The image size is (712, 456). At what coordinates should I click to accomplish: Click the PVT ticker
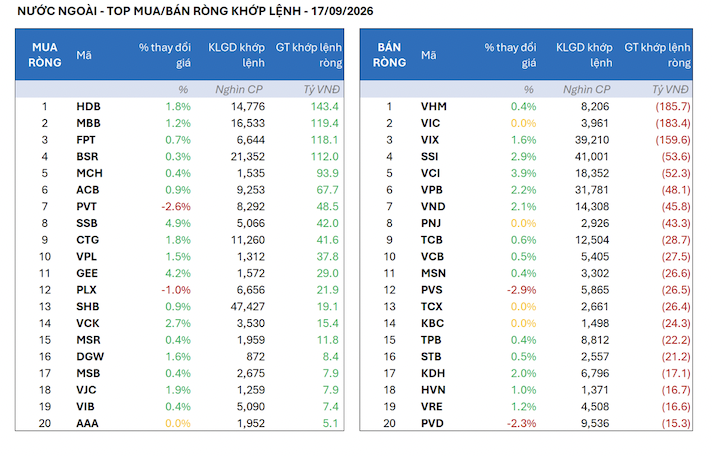[86, 207]
